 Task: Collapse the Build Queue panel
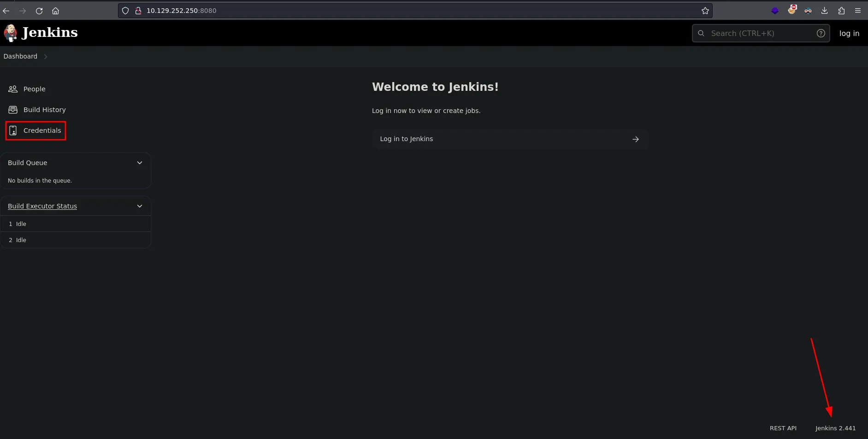[x=140, y=162]
